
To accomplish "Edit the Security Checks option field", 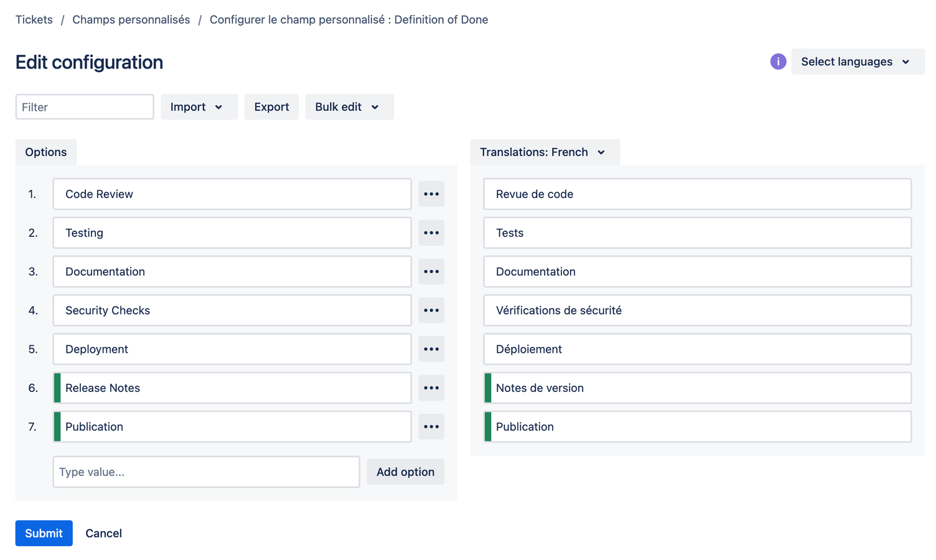I will [232, 310].
